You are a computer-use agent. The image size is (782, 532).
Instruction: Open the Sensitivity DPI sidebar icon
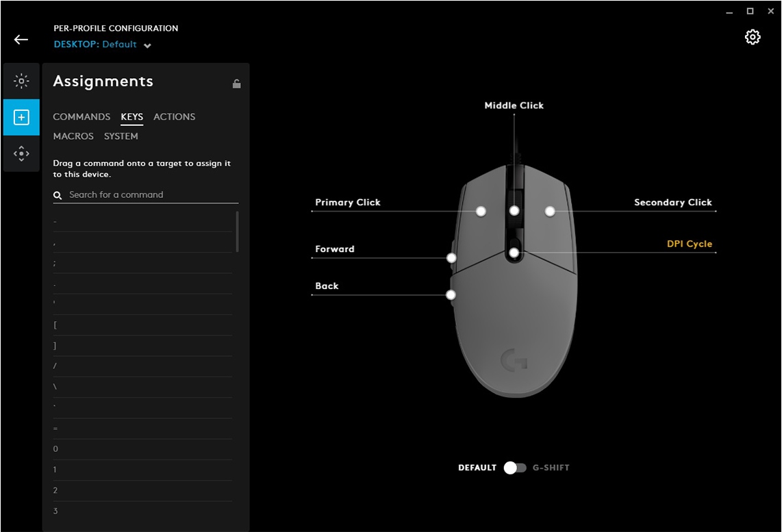point(21,154)
